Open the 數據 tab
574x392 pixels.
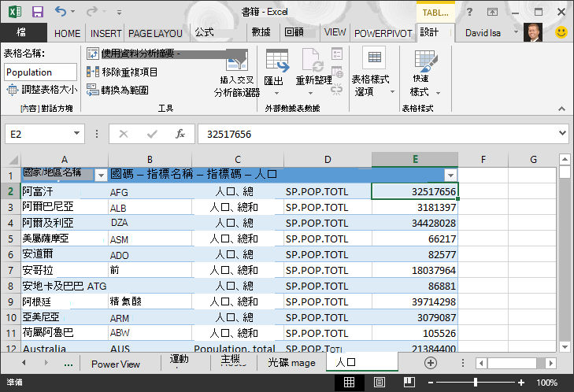tap(261, 32)
